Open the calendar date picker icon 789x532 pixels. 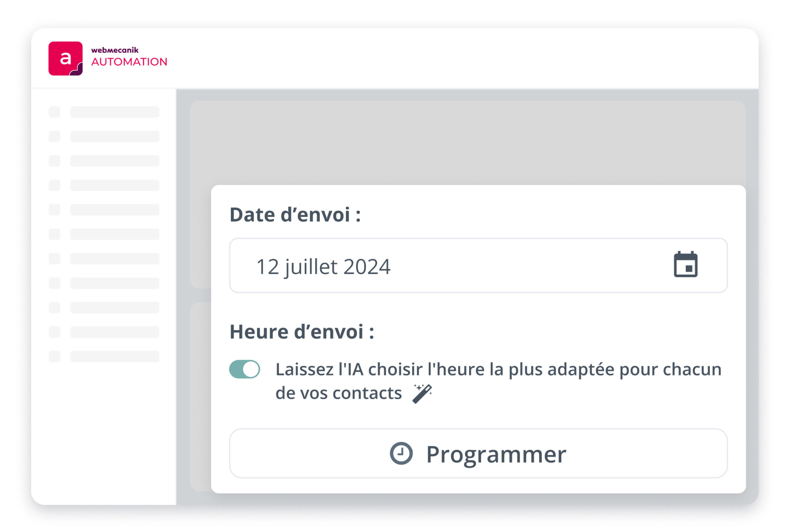tap(685, 264)
